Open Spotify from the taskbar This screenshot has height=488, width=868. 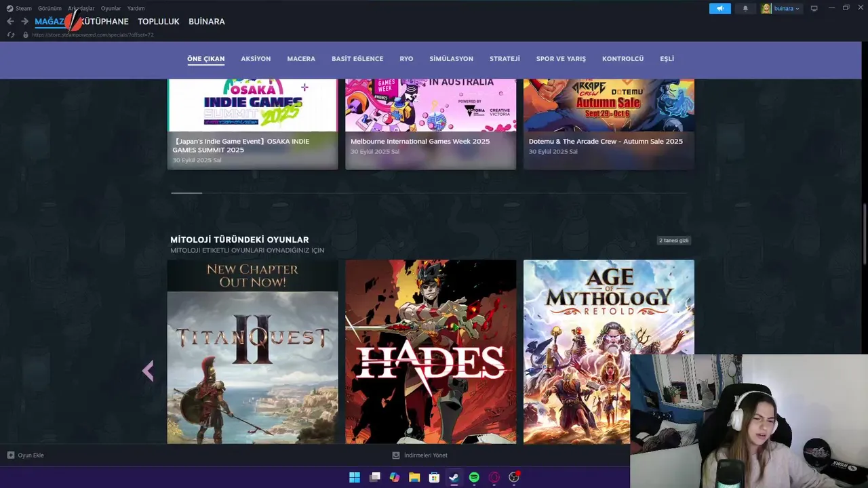474,477
